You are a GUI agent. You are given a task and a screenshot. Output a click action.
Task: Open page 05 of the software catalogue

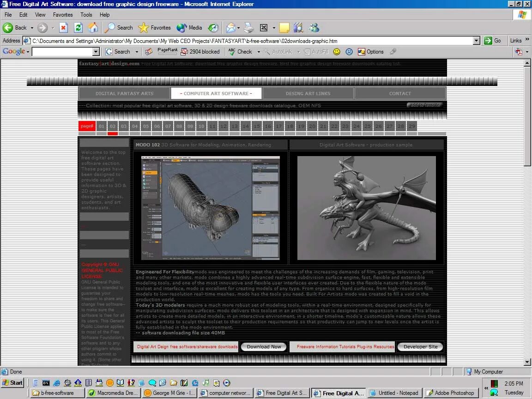coord(146,126)
